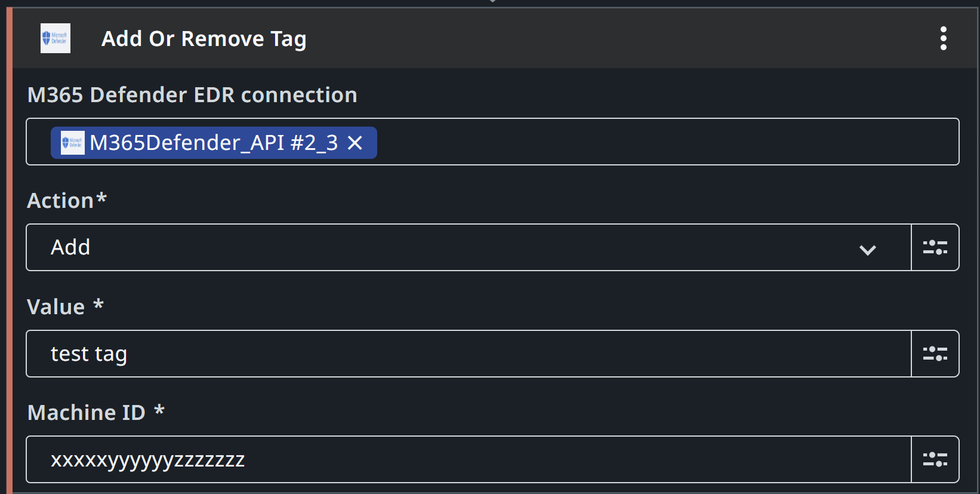Select the M365Defender_API #2_3 chip
The width and height of the screenshot is (980, 494).
click(214, 143)
